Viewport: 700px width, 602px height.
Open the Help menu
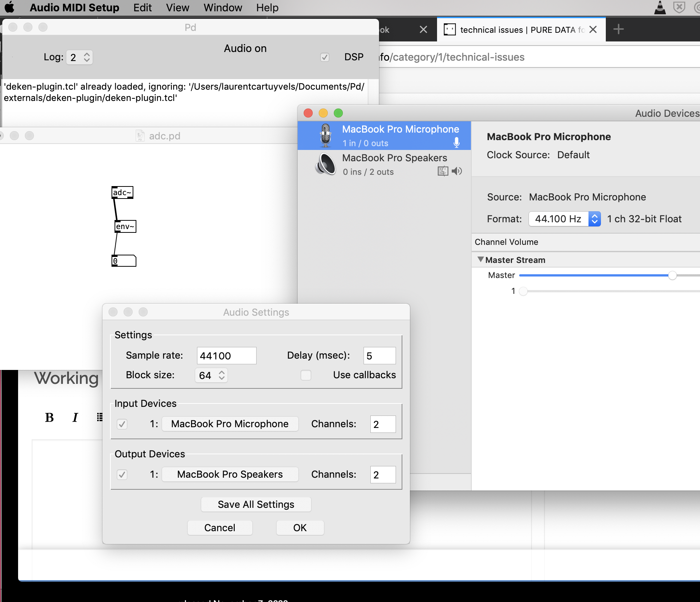pos(267,8)
